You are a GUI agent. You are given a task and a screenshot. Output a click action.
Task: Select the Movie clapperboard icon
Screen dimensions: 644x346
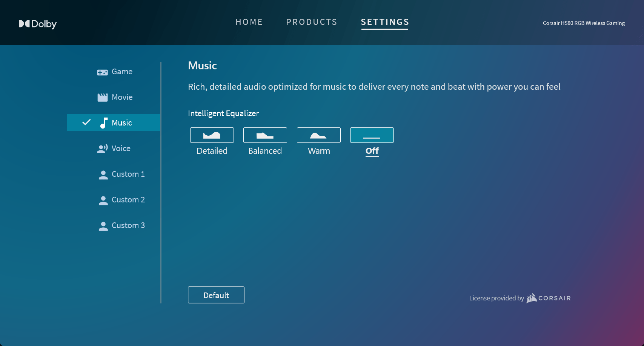pyautogui.click(x=103, y=98)
